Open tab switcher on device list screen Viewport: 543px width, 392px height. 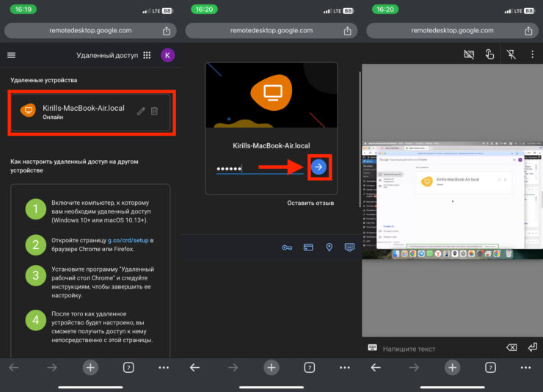[128, 368]
